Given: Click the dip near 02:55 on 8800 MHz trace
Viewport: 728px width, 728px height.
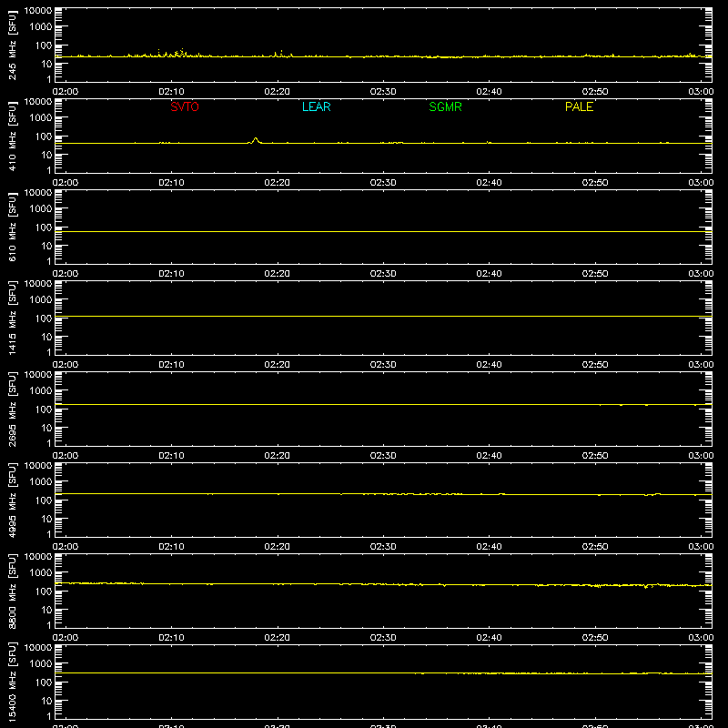Looking at the screenshot, I should 646,586.
